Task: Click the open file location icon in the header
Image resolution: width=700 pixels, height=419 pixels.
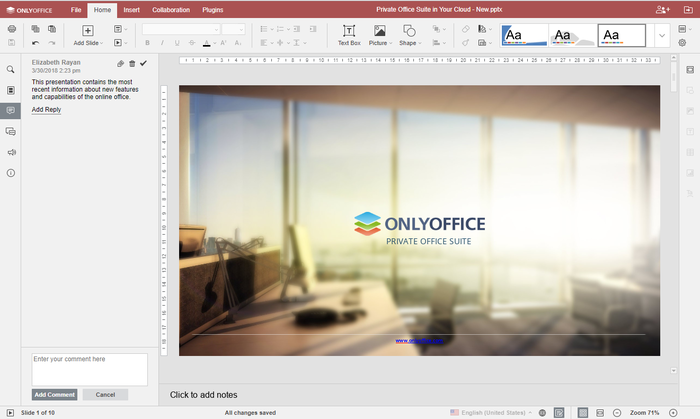Action: click(x=688, y=9)
